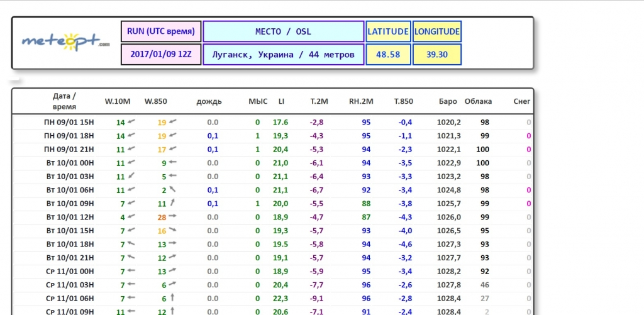The width and height of the screenshot is (644, 315).
Task: Click the LATITUDE label box
Action: pyautogui.click(x=388, y=31)
